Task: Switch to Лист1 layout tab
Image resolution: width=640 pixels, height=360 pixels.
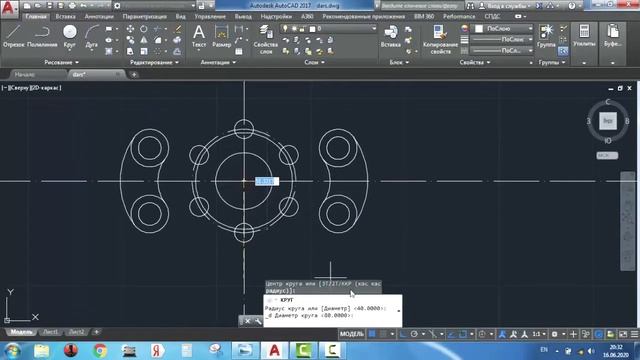Action: [x=51, y=332]
